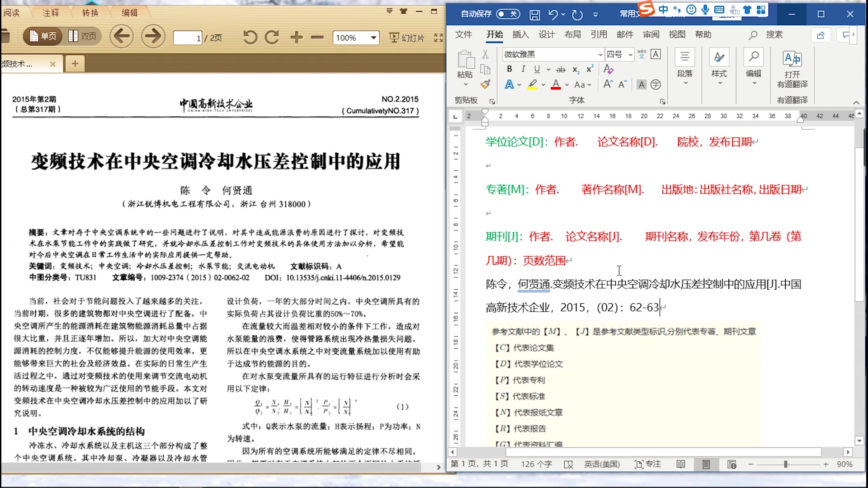Add a new tab in PDF reader
868x488 pixels.
[x=75, y=64]
